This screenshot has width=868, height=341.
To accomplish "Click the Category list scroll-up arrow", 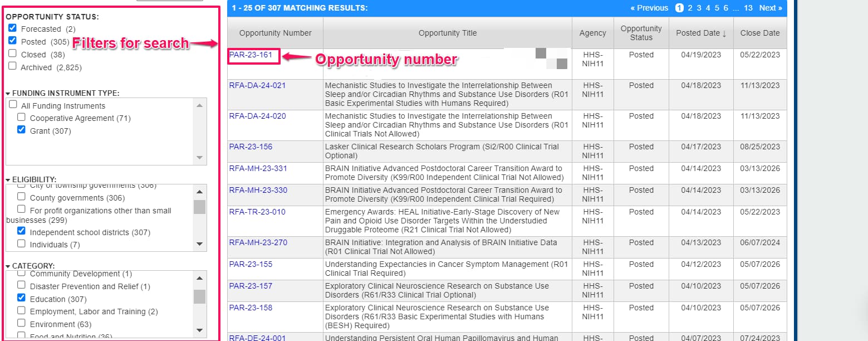I will [199, 277].
